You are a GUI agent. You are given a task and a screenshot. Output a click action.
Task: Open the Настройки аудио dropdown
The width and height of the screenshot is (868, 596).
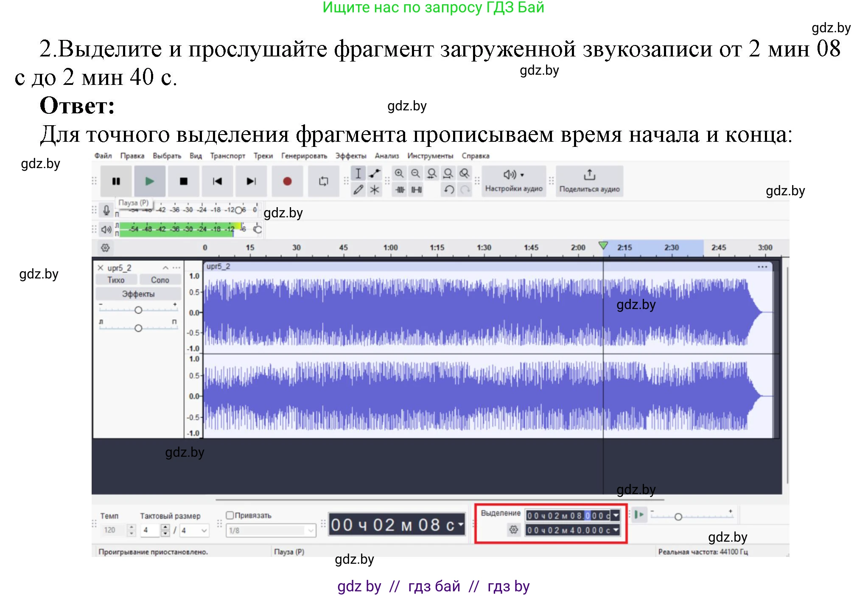click(x=514, y=181)
